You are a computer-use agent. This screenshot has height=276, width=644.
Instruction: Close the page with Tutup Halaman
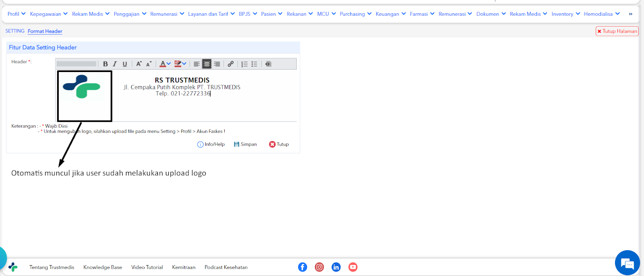[x=617, y=31]
